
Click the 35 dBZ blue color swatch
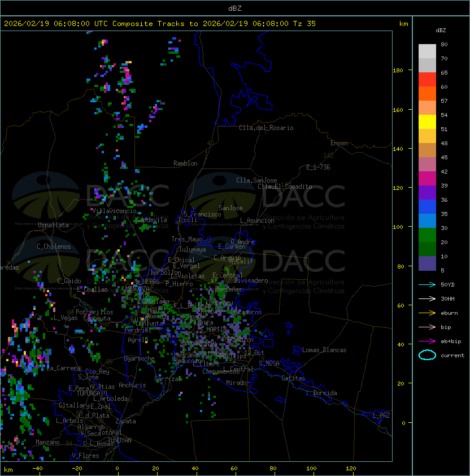427,220
